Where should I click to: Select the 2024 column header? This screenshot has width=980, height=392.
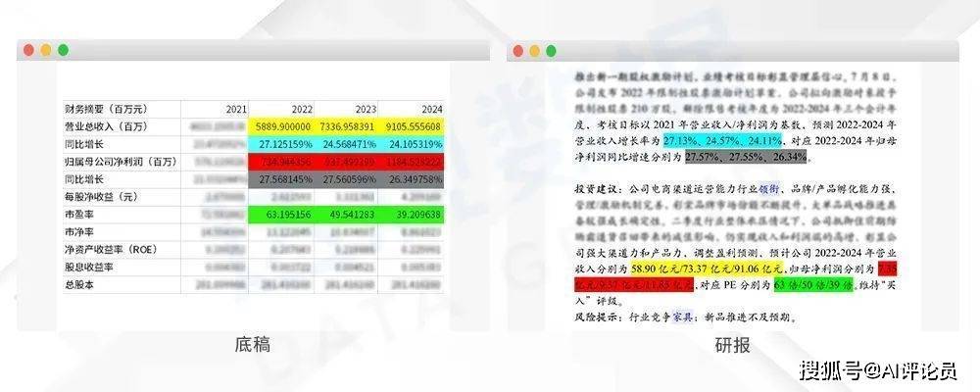(x=411, y=110)
